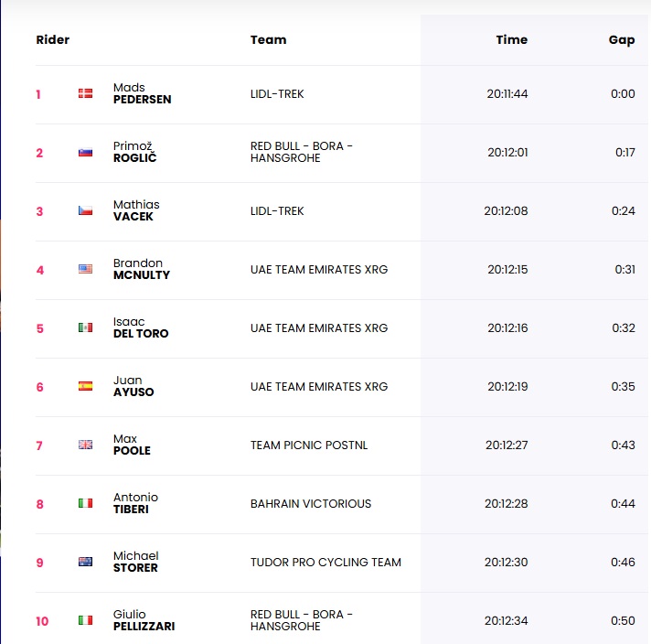Image resolution: width=651 pixels, height=644 pixels.
Task: Click the Spanish flag next to Juan Ayuso
Action: pos(85,386)
